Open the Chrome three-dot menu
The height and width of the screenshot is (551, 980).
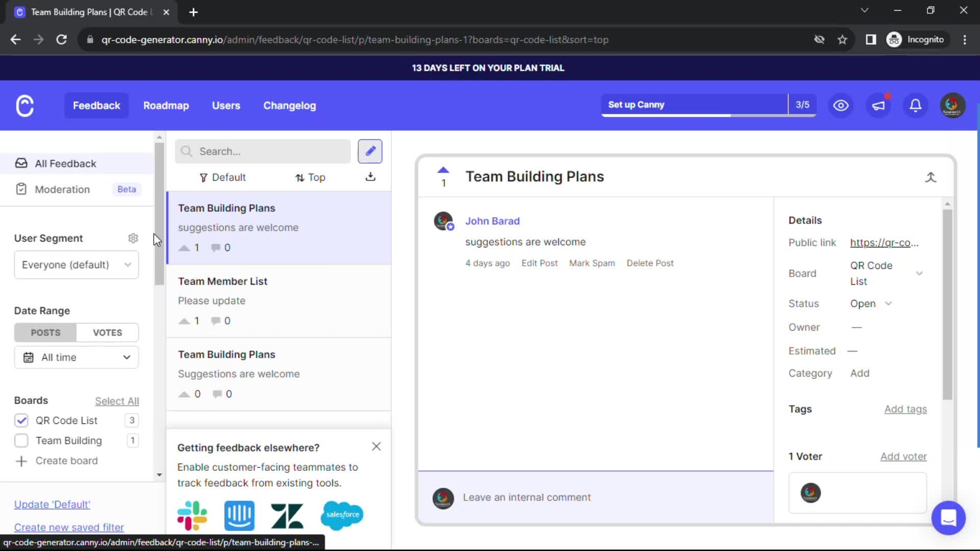coord(965,39)
